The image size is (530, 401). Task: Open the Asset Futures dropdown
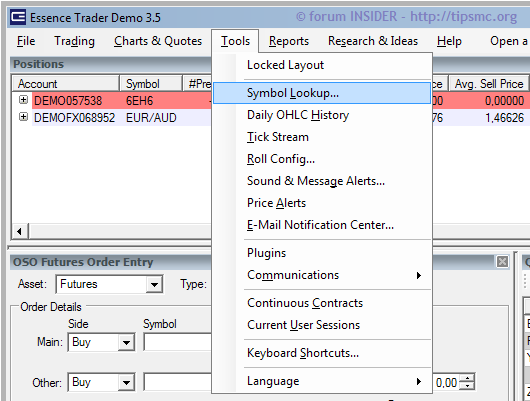click(x=154, y=284)
